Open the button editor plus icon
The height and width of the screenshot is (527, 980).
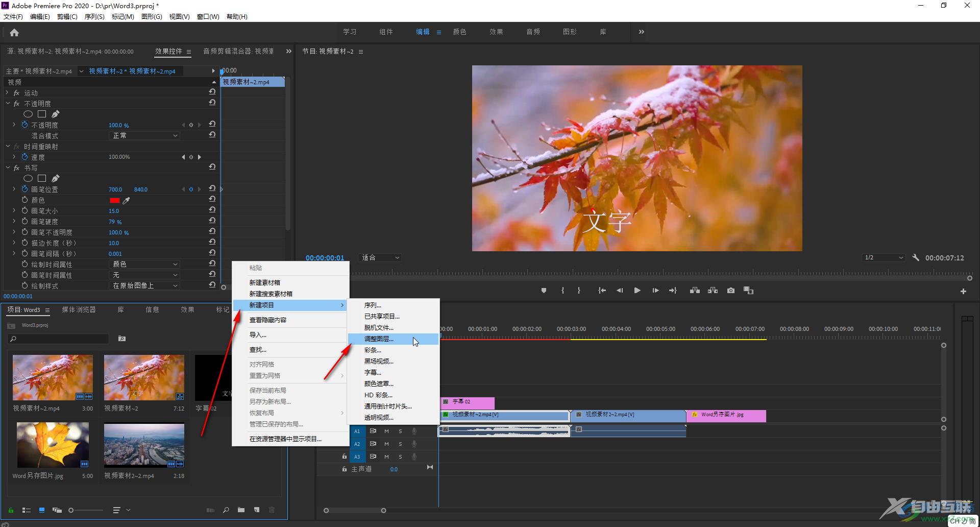[963, 292]
